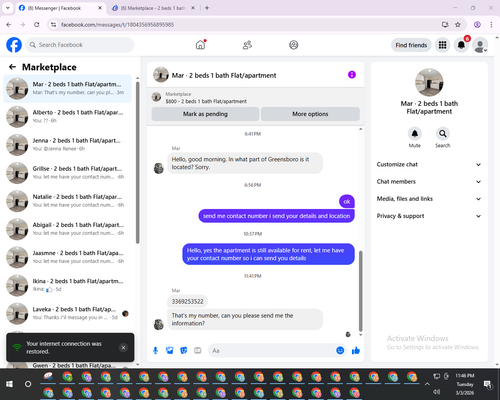Open the Friends icon in top navigation
This screenshot has width=500, height=400.
click(247, 45)
